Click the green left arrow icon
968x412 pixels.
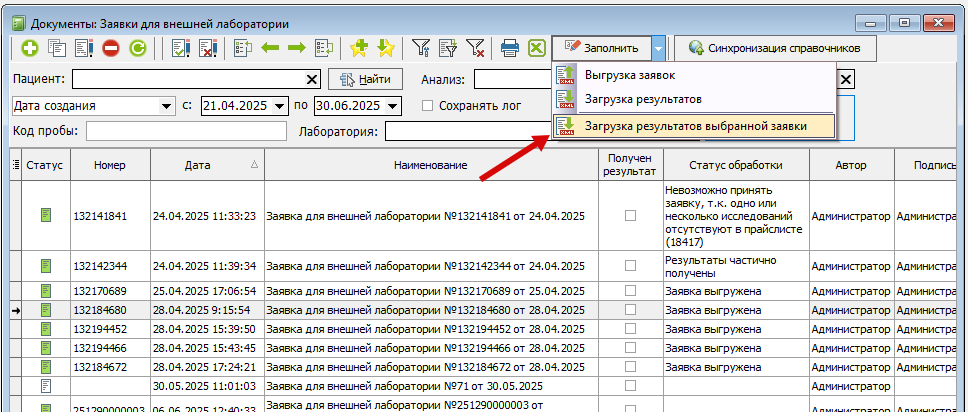point(270,47)
